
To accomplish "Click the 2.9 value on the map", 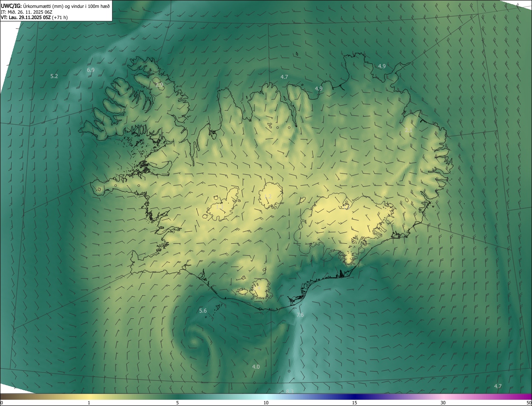I will (159, 85).
